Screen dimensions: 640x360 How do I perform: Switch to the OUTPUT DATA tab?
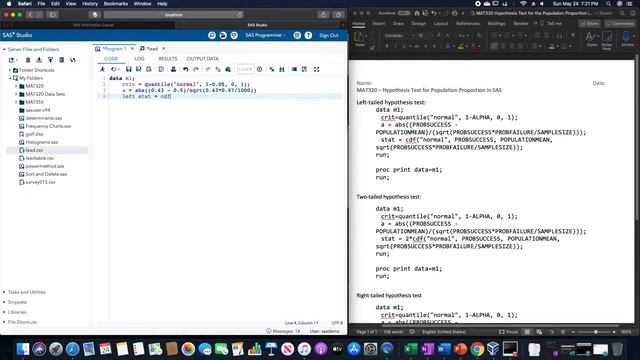tap(202, 59)
